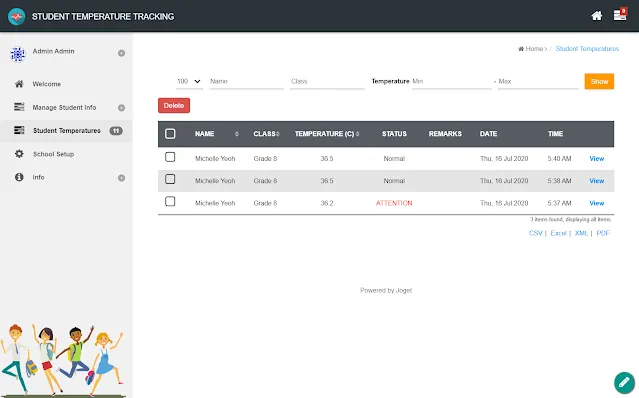Click the Remarks column header

tap(445, 134)
